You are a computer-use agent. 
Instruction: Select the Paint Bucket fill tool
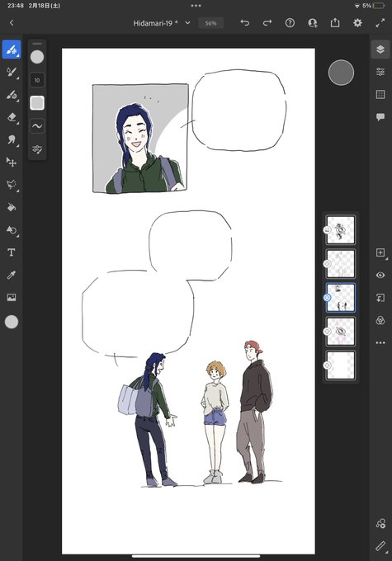(x=12, y=207)
